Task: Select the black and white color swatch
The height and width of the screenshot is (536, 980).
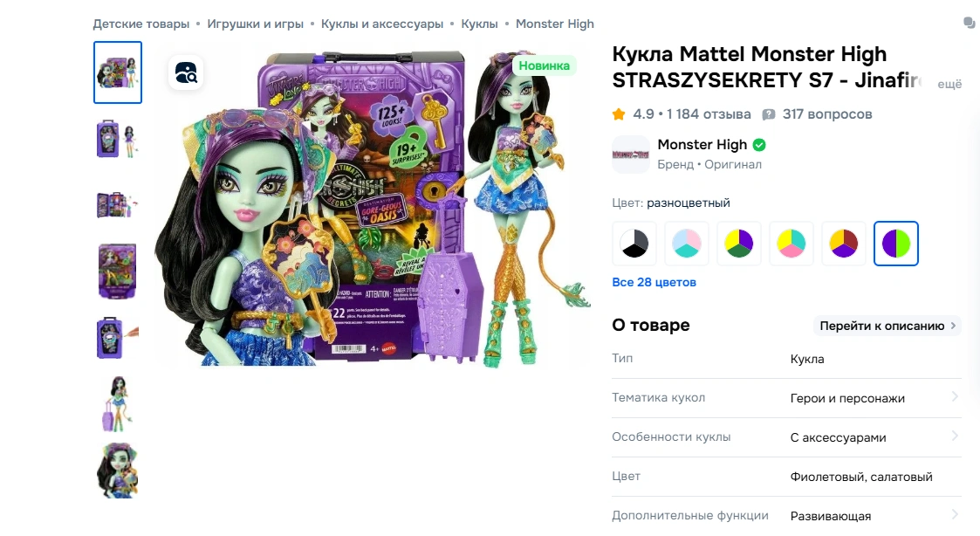Action: 634,244
